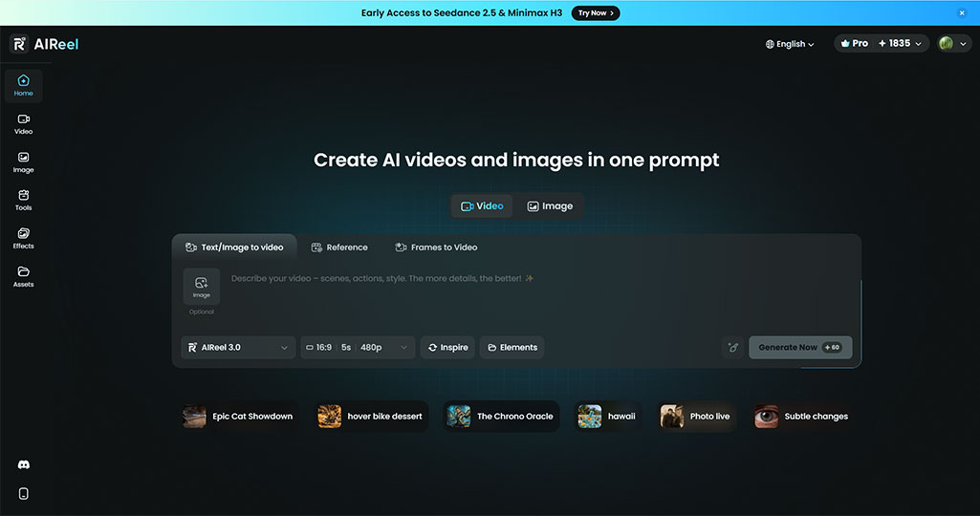Switch to Video generation mode
This screenshot has height=516, width=980.
pos(482,206)
